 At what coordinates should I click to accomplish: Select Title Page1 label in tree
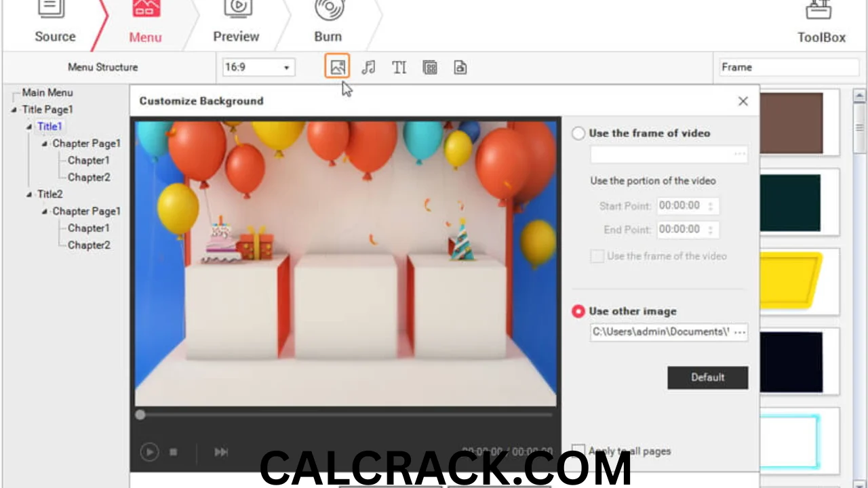coord(47,110)
